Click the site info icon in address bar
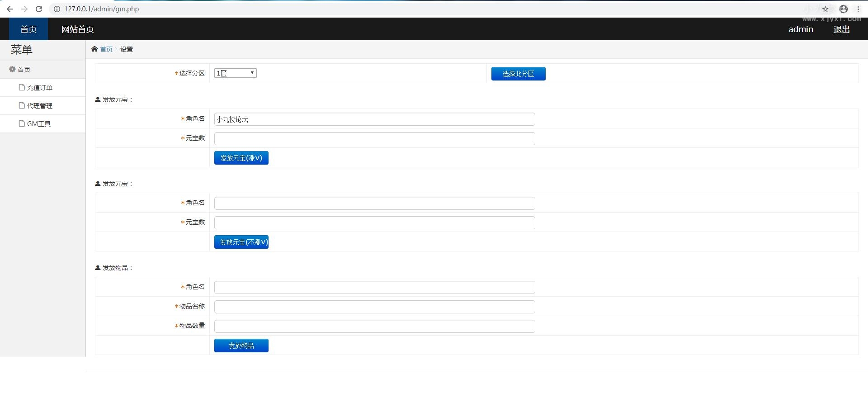 tap(57, 9)
